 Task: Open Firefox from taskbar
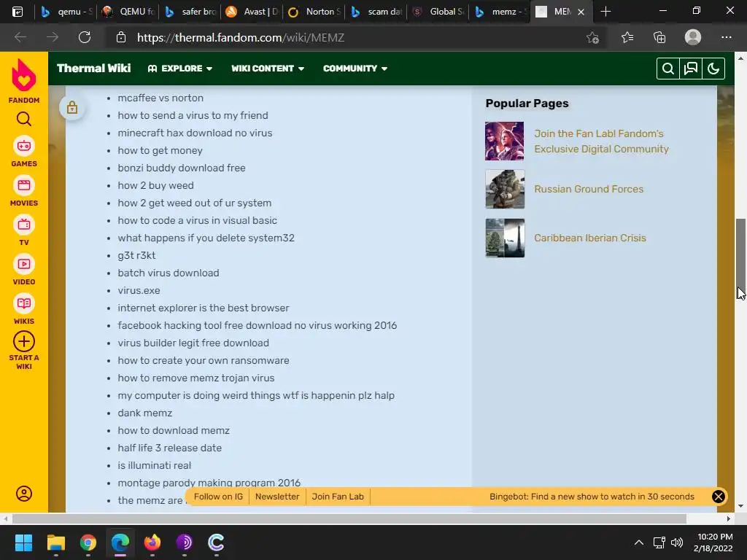tap(152, 542)
